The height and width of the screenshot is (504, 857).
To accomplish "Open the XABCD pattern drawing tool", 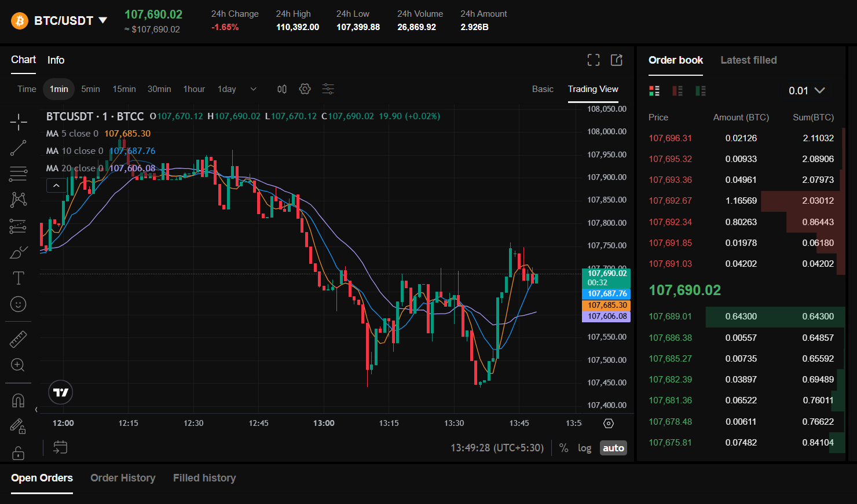I will coord(18,199).
